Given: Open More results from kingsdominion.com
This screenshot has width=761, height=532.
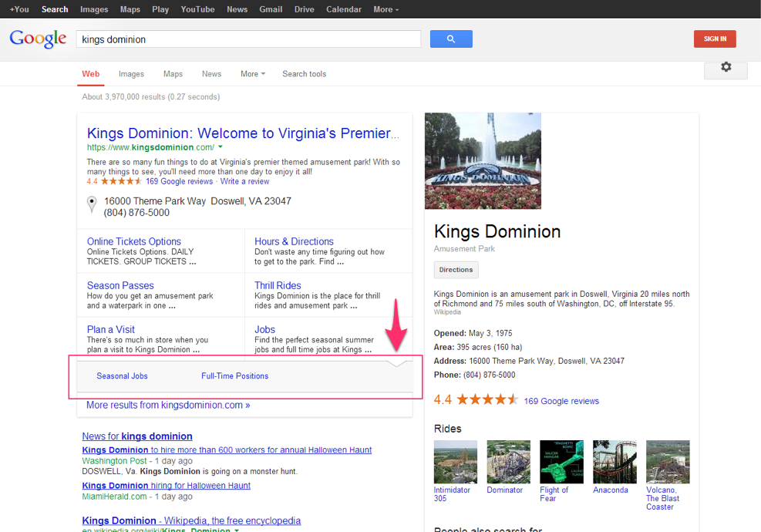Looking at the screenshot, I should tap(168, 405).
